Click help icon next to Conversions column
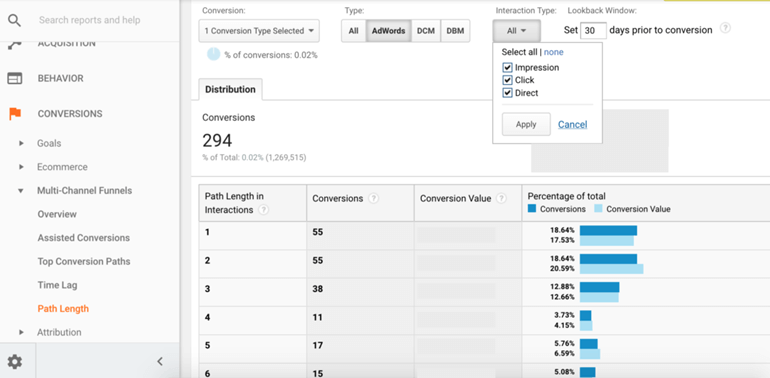This screenshot has height=378, width=770. [x=374, y=198]
